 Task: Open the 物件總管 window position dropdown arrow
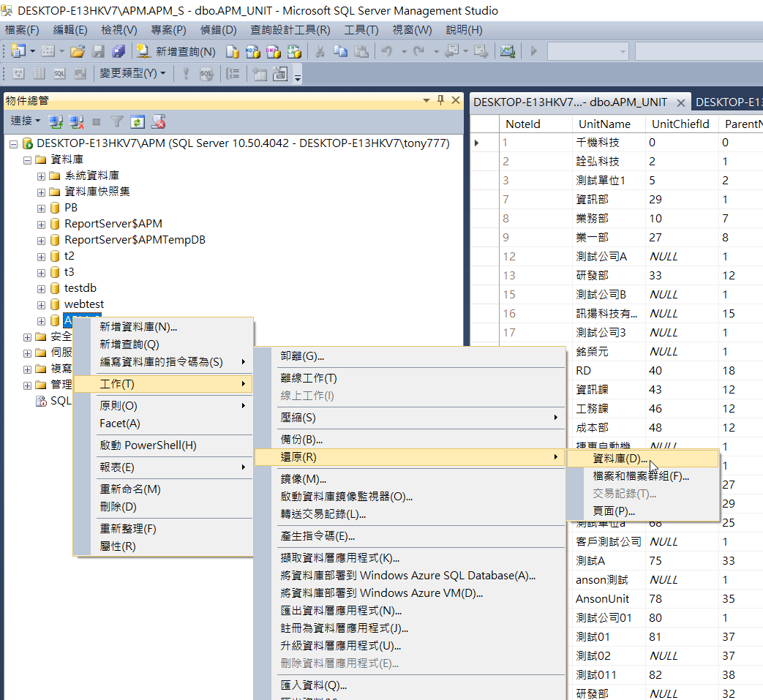(x=426, y=100)
